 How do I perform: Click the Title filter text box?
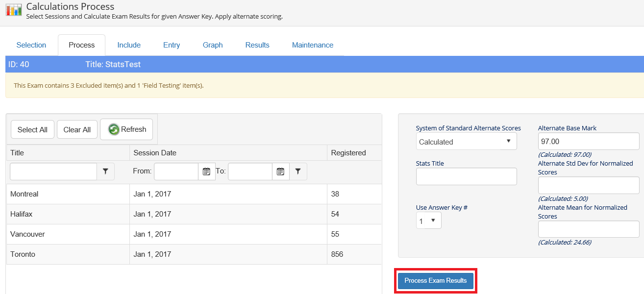[x=53, y=171]
